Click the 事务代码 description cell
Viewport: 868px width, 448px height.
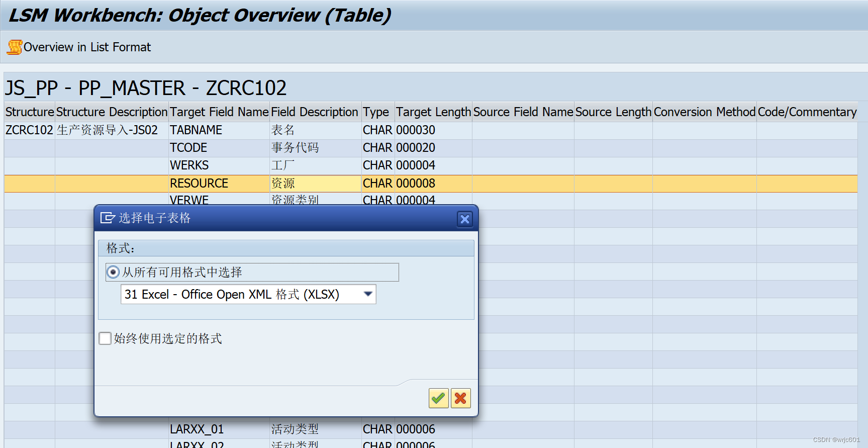pos(316,148)
